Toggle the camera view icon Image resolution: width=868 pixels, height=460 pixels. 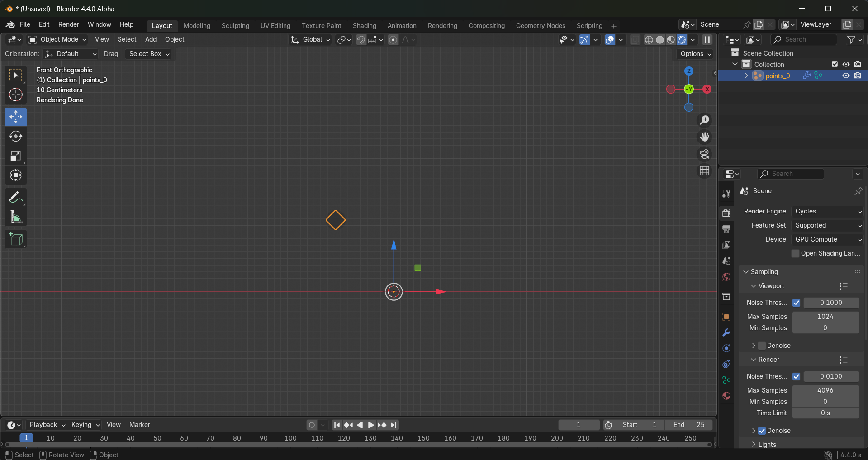click(704, 154)
